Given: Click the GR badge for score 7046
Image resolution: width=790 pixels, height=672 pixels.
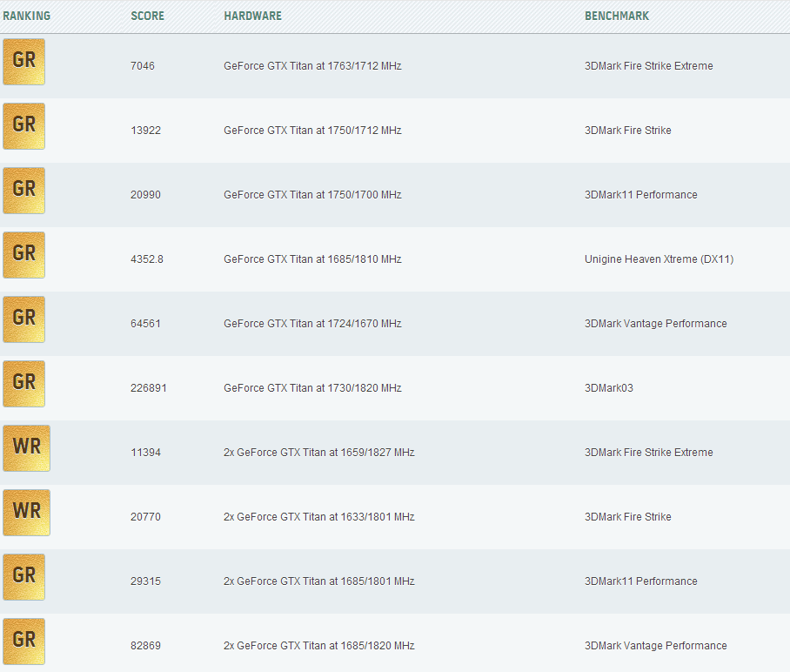Looking at the screenshot, I should point(23,62).
